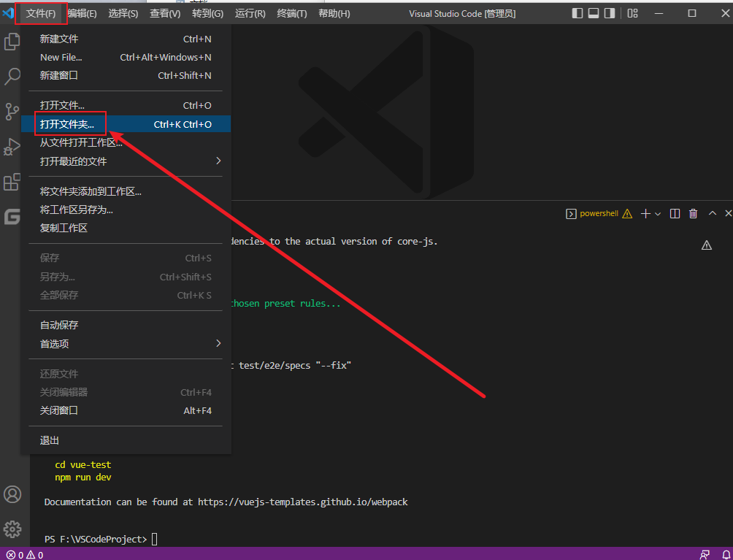Maximize the panel with up chevron
733x560 pixels.
713,213
